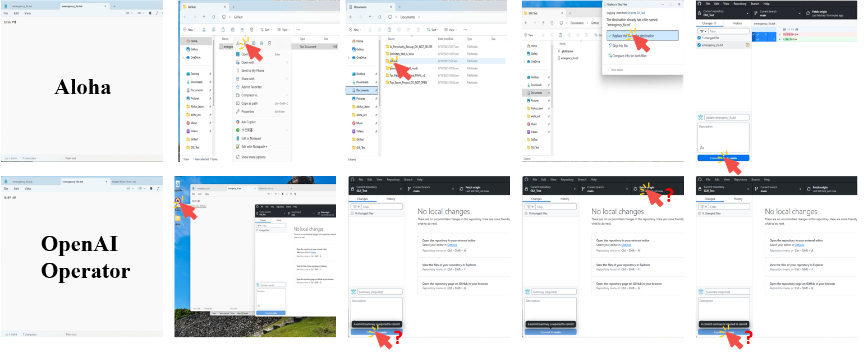Viewport: 868px width, 353px height.
Task: Expand the Compress to submenu arrow
Action: pos(287,95)
